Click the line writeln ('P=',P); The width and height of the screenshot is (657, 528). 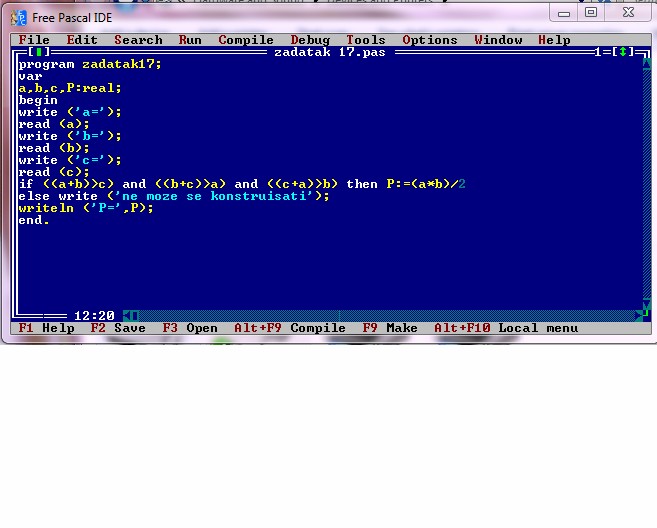[86, 208]
